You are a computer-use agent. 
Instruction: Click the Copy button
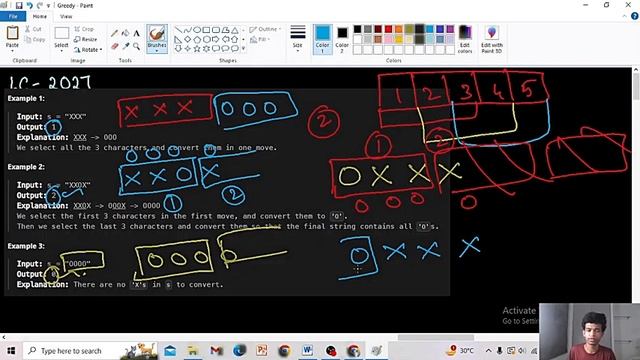tap(35, 40)
